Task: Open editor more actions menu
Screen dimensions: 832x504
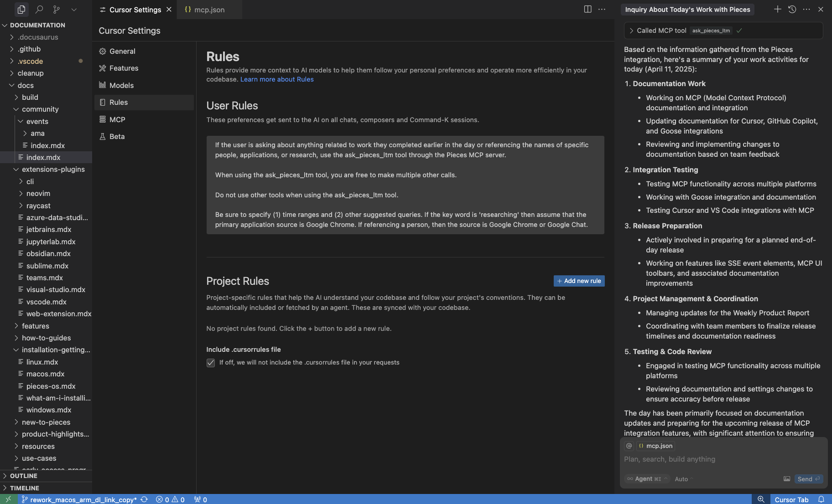Action: [602, 9]
